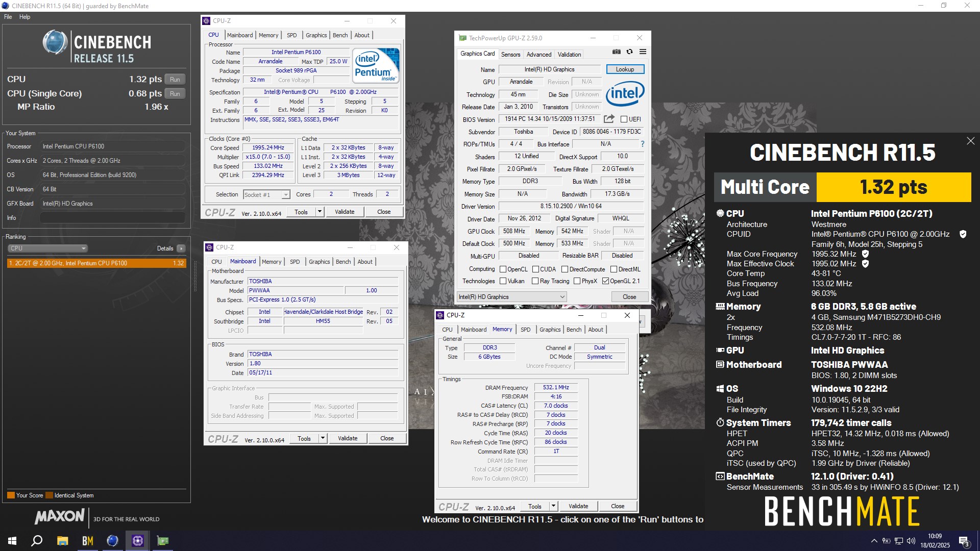Toggle the Ray Tracing checkbox
Screen dimensions: 980x551
pyautogui.click(x=535, y=281)
